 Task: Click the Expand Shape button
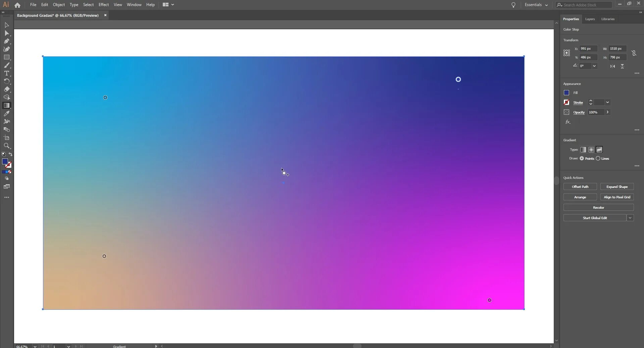617,187
